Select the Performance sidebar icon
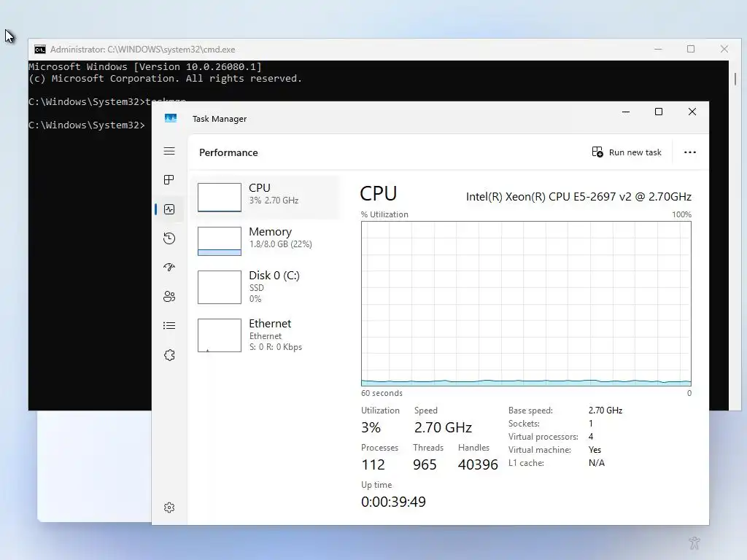747x560 pixels. point(169,209)
